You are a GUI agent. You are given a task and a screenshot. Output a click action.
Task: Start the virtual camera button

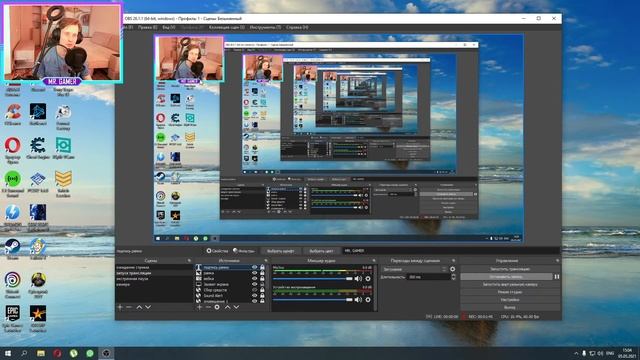point(510,284)
